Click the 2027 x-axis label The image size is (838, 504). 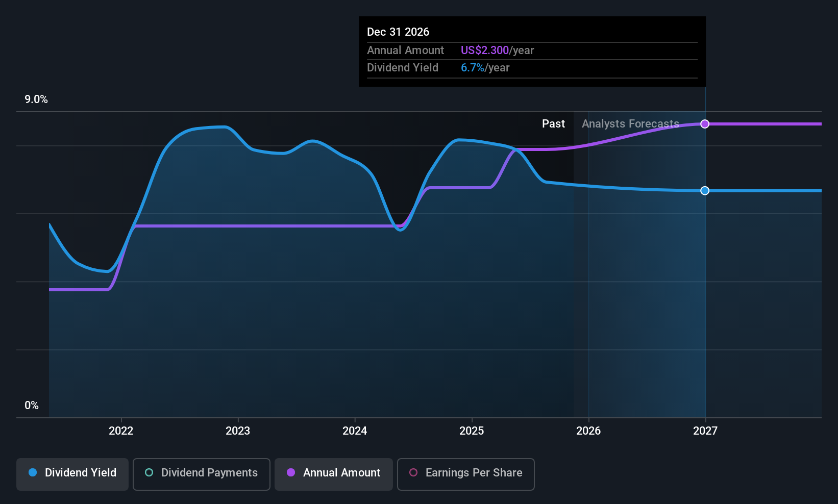click(x=705, y=431)
